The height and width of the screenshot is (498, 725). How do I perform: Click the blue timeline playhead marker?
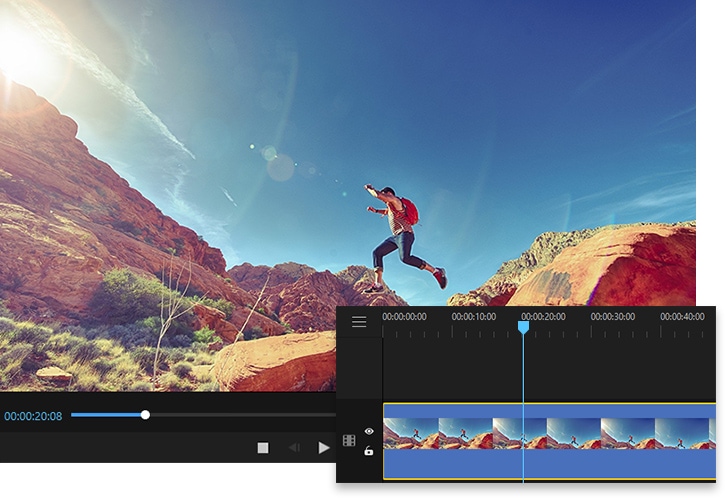click(523, 327)
